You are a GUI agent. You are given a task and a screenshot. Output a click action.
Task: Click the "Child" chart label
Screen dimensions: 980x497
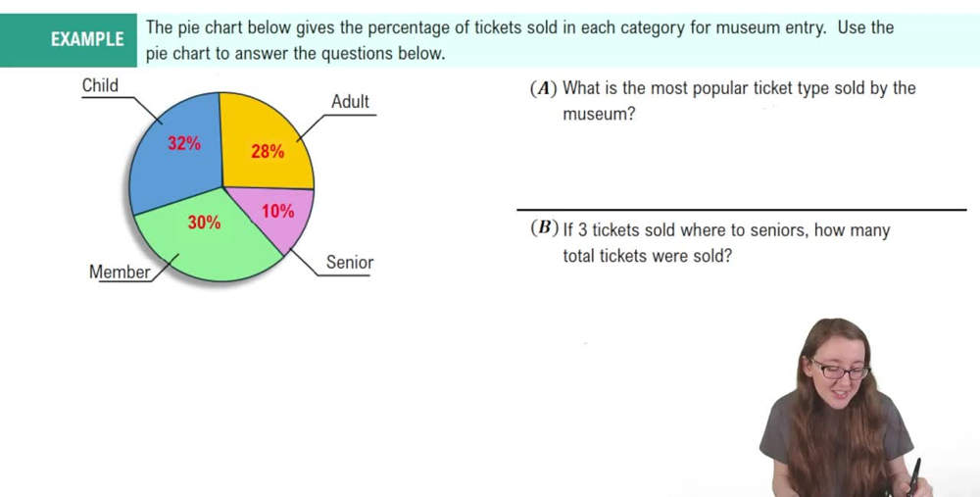point(100,85)
